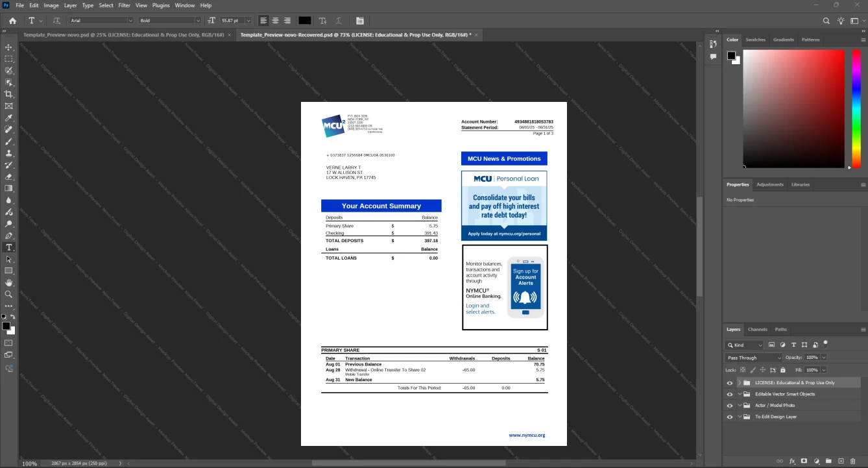868x468 pixels.
Task: Select the Eraser tool
Action: coord(8,177)
